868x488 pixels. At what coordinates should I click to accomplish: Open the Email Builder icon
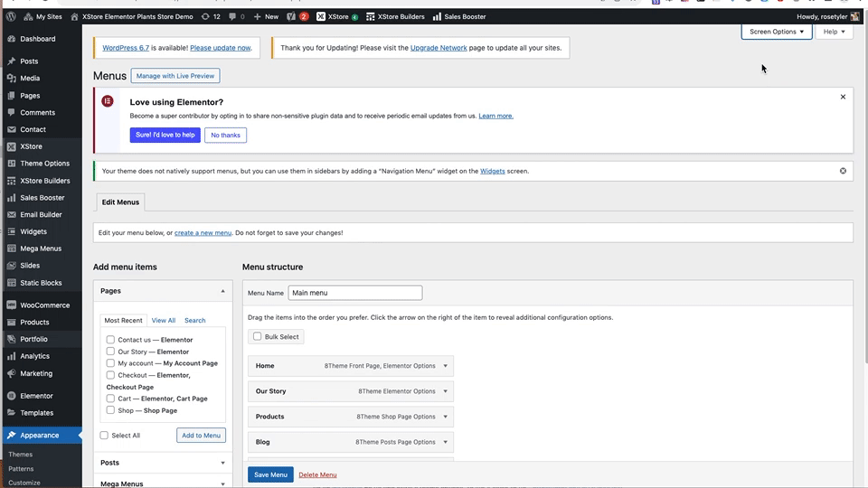pyautogui.click(x=12, y=215)
